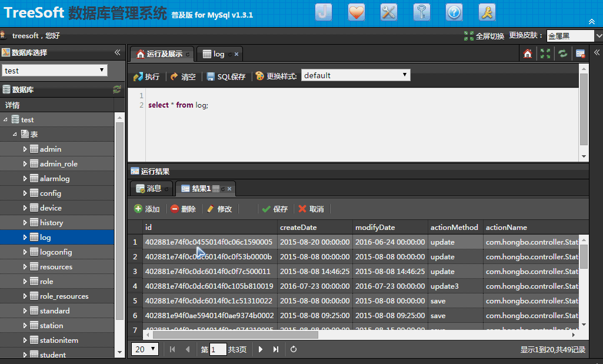Screen dimensions: 603x364
Task: Save changes with 保存
Action: [x=275, y=209]
